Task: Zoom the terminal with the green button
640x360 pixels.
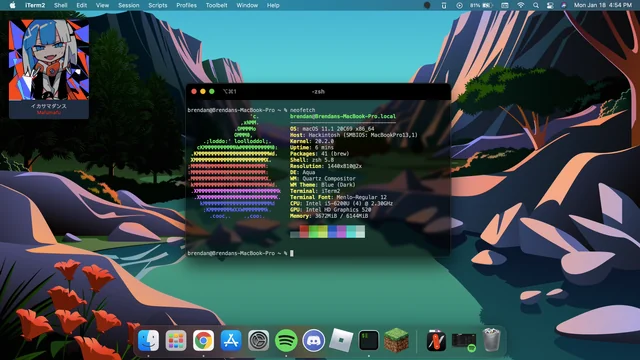Action: (212, 91)
